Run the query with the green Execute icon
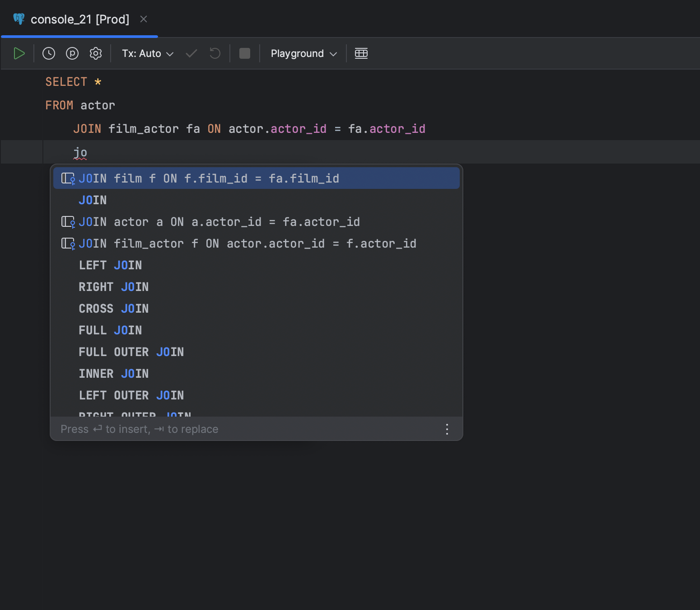Image resolution: width=700 pixels, height=610 pixels. point(19,53)
